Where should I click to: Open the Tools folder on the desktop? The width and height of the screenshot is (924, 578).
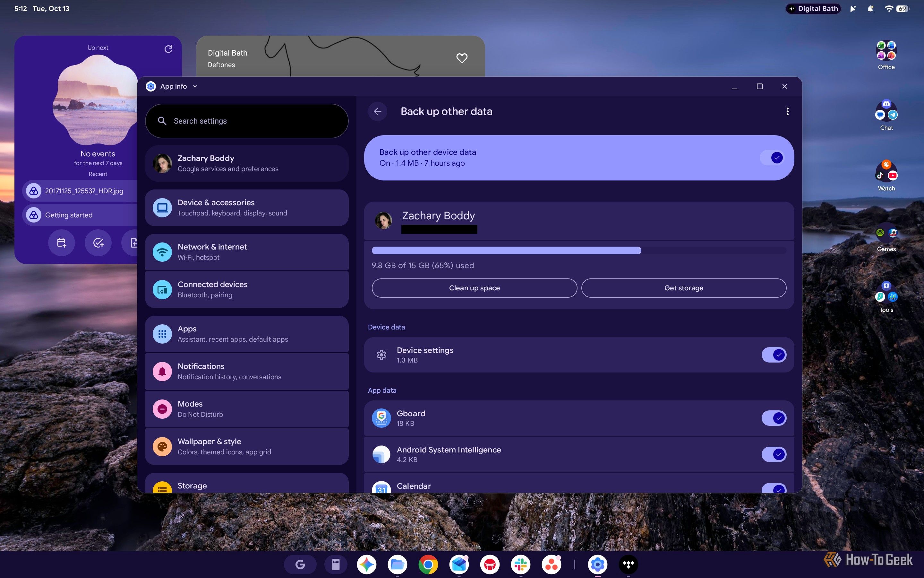(x=886, y=297)
